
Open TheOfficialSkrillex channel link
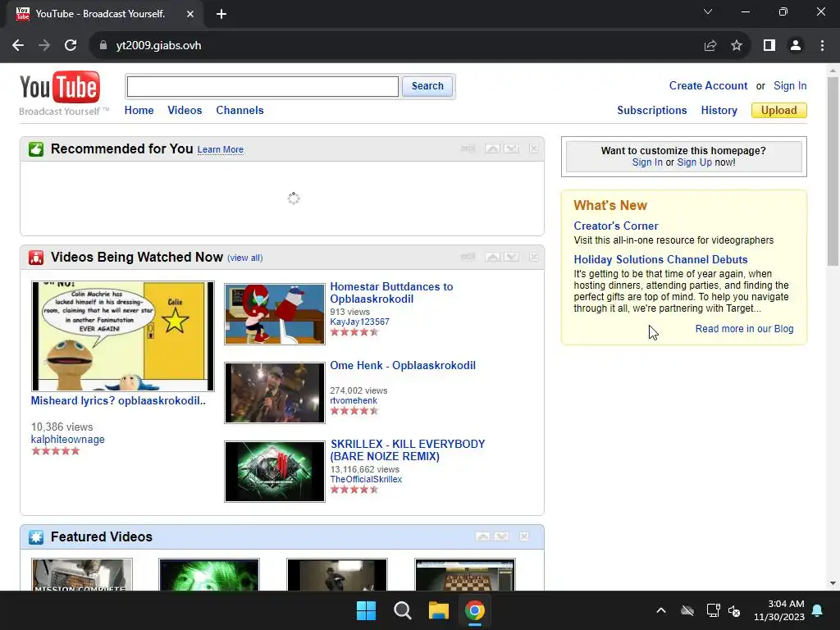point(366,479)
